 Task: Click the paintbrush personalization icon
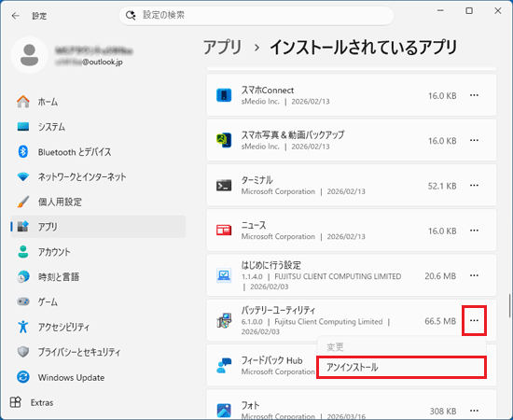[23, 202]
